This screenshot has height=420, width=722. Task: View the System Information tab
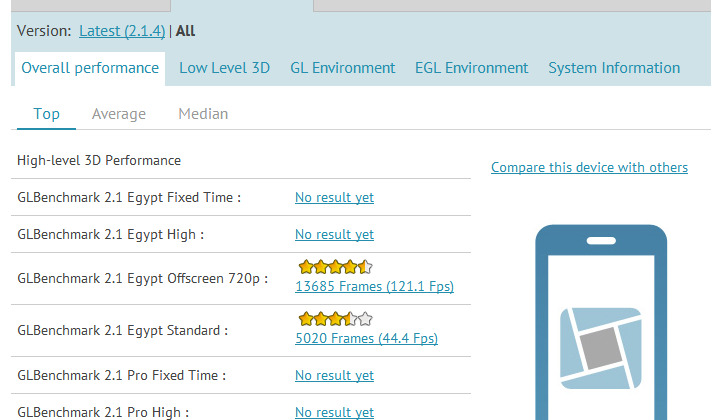point(613,68)
